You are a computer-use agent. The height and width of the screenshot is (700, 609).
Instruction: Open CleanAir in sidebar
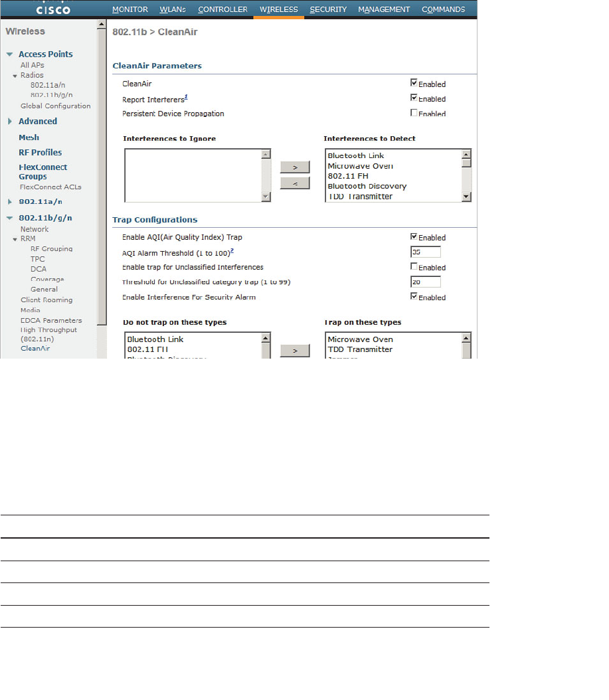[x=35, y=348]
